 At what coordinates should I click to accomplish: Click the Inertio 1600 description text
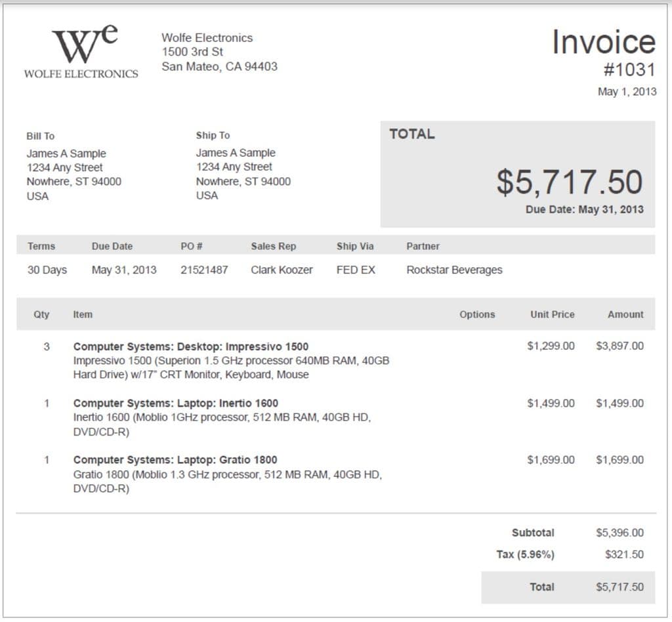(x=222, y=425)
